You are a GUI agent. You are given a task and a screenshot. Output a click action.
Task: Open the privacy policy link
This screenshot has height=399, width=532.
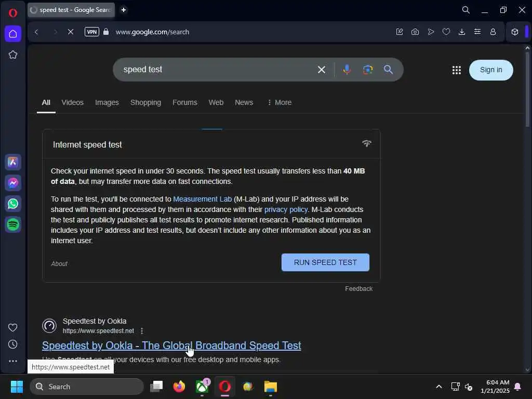(x=286, y=209)
